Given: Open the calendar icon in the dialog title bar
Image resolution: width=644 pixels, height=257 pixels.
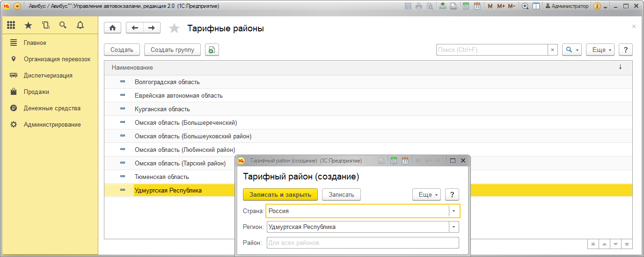Looking at the screenshot, I should tap(405, 161).
